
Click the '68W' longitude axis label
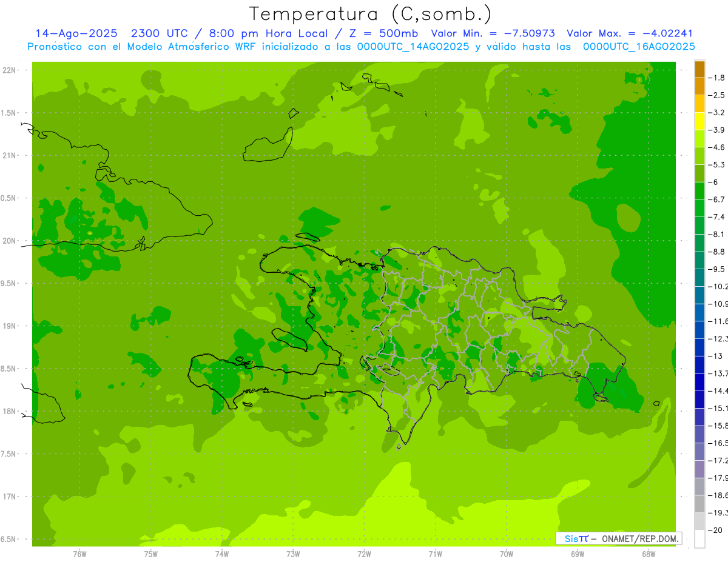coord(648,553)
